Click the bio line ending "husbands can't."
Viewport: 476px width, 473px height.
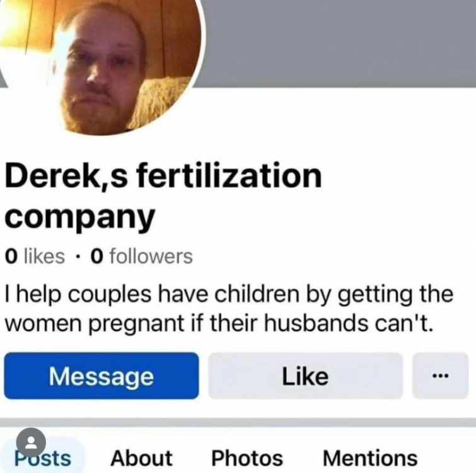[x=218, y=323]
